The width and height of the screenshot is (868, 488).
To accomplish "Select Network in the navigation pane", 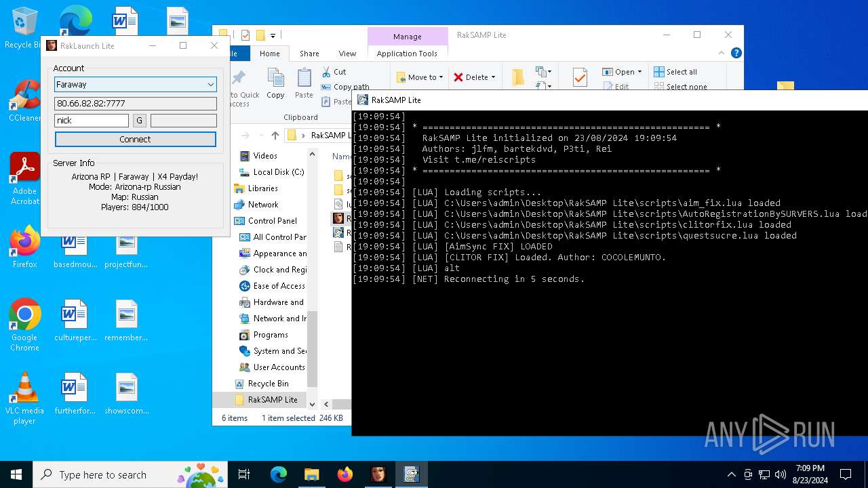I will point(256,205).
